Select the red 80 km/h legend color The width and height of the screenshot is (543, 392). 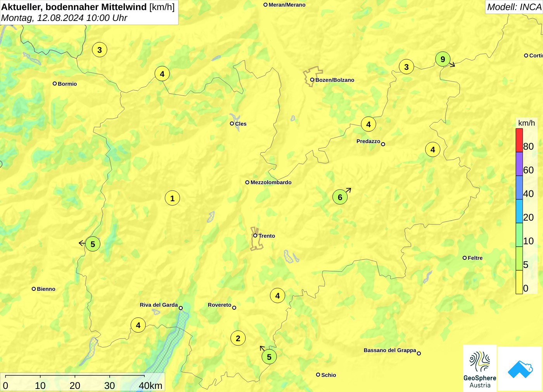pos(519,140)
